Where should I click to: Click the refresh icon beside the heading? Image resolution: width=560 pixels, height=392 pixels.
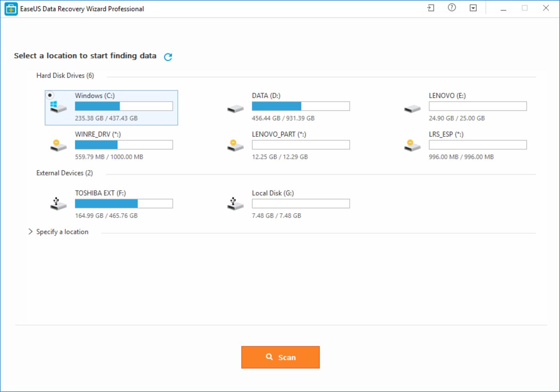(x=168, y=57)
